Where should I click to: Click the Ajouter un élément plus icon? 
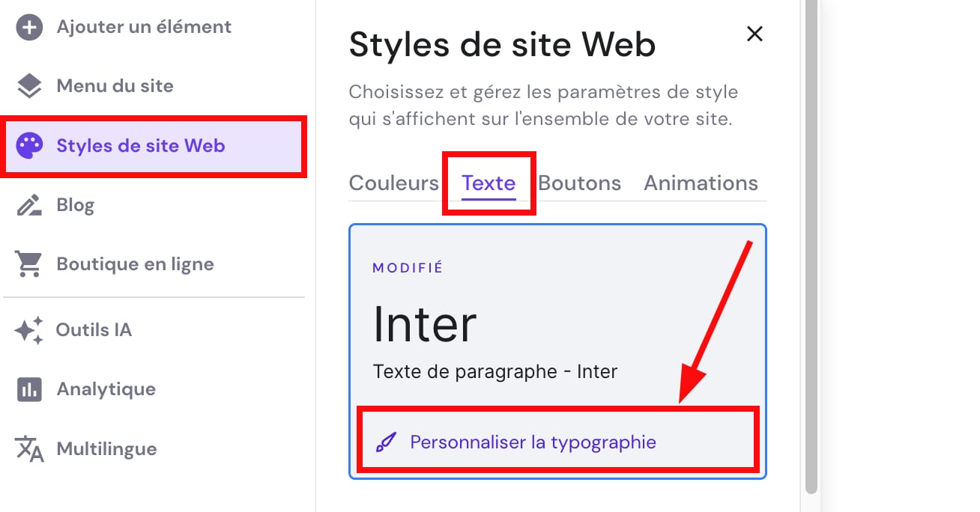point(28,27)
